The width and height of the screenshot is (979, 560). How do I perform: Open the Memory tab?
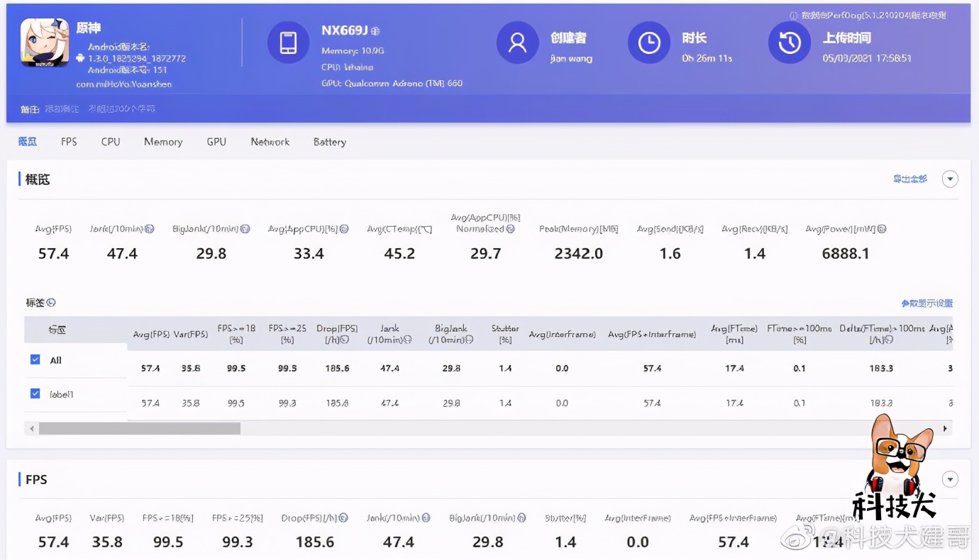point(163,141)
